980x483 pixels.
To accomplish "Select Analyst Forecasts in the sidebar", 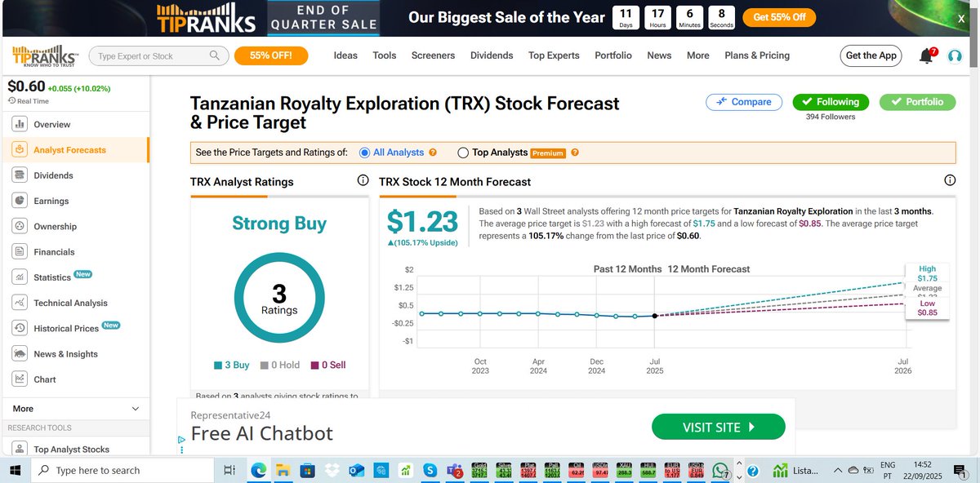I will click(76, 150).
